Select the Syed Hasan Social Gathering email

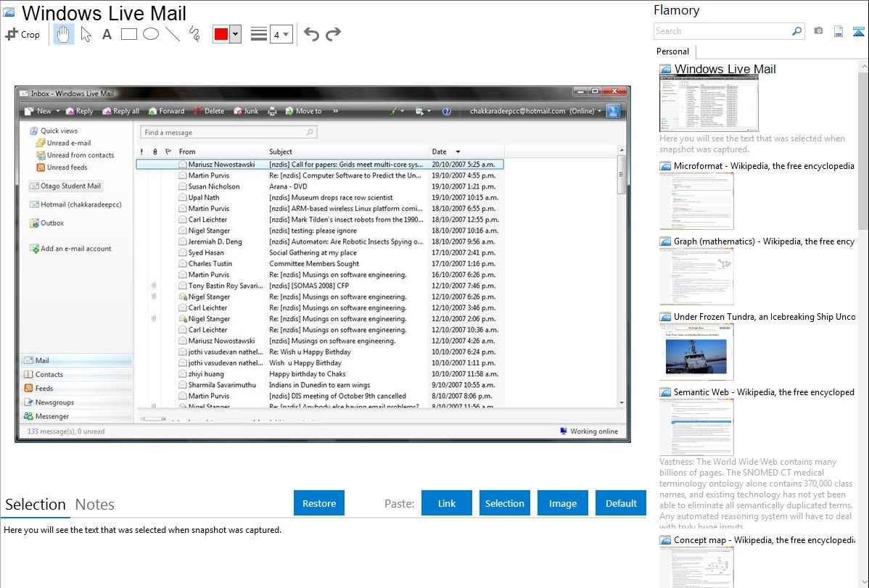(x=320, y=252)
